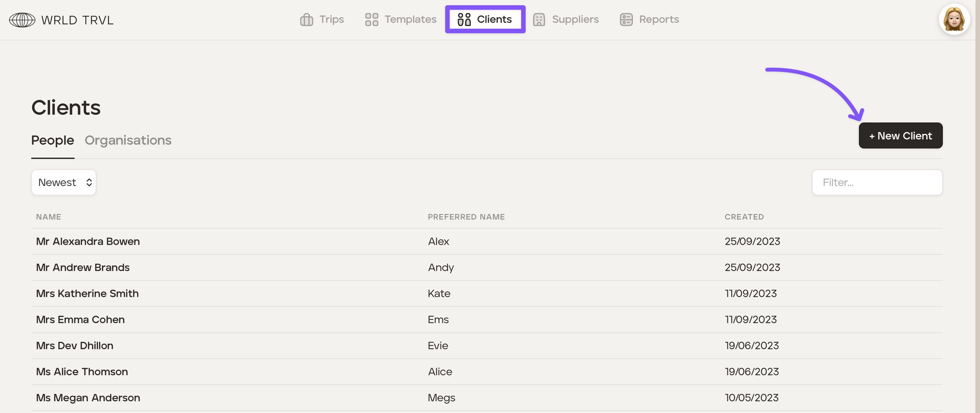This screenshot has width=980, height=413.
Task: Click the Created column header
Action: 744,217
